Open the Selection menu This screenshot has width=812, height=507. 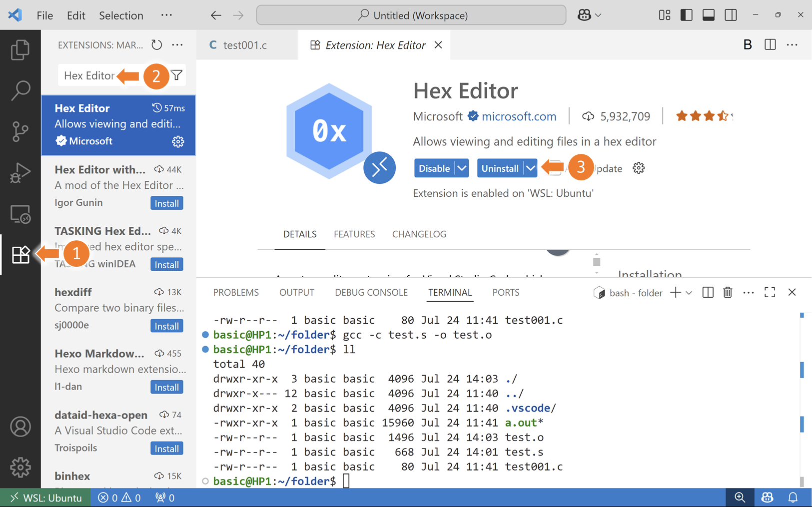[x=121, y=15]
